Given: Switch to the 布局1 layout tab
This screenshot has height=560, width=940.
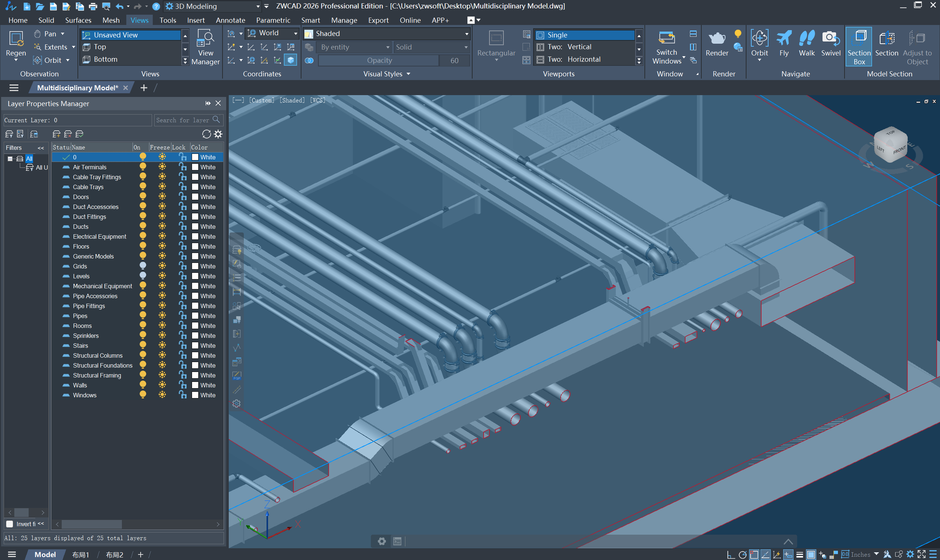Looking at the screenshot, I should click(80, 554).
